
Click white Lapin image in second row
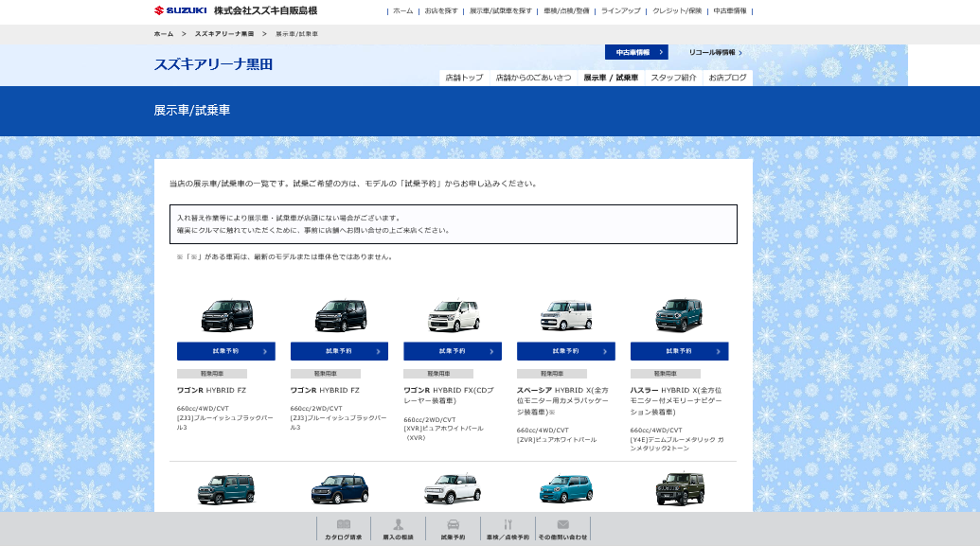454,489
